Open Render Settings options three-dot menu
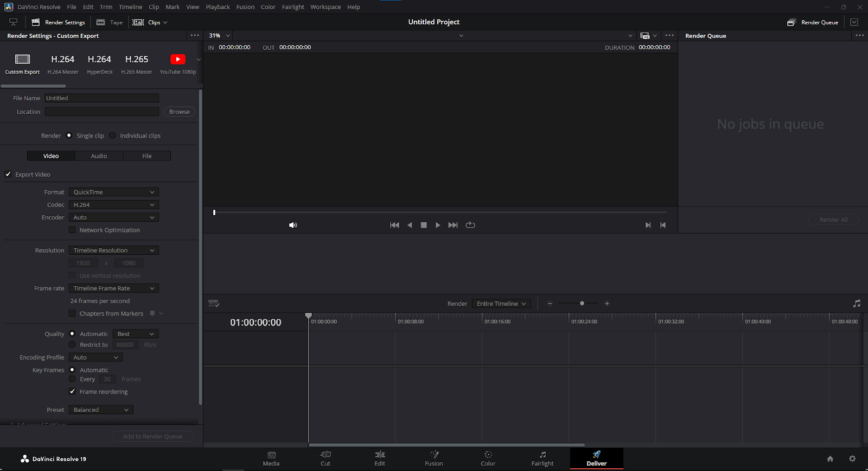 [x=195, y=35]
